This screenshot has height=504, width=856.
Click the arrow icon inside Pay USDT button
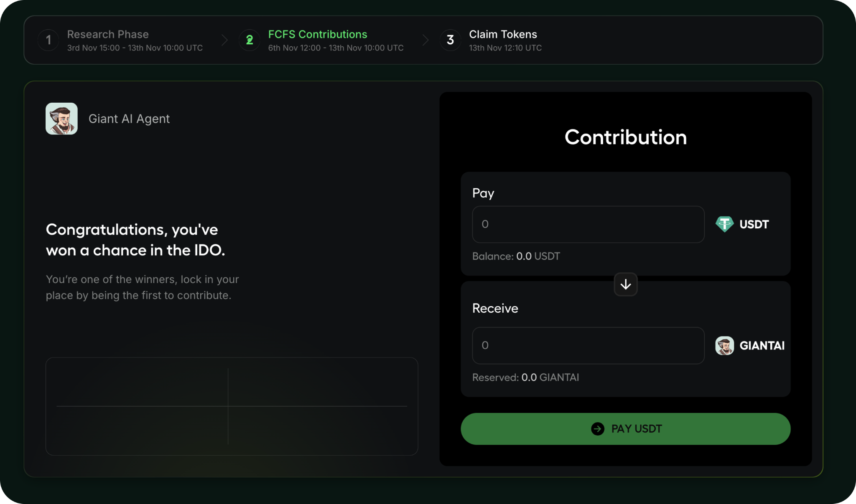pyautogui.click(x=598, y=429)
